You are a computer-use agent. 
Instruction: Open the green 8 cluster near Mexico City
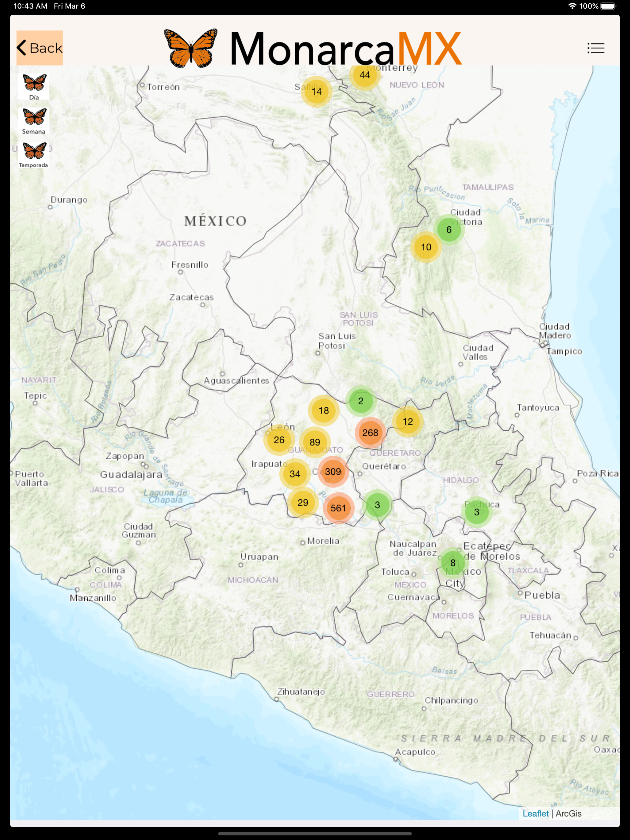point(453,562)
